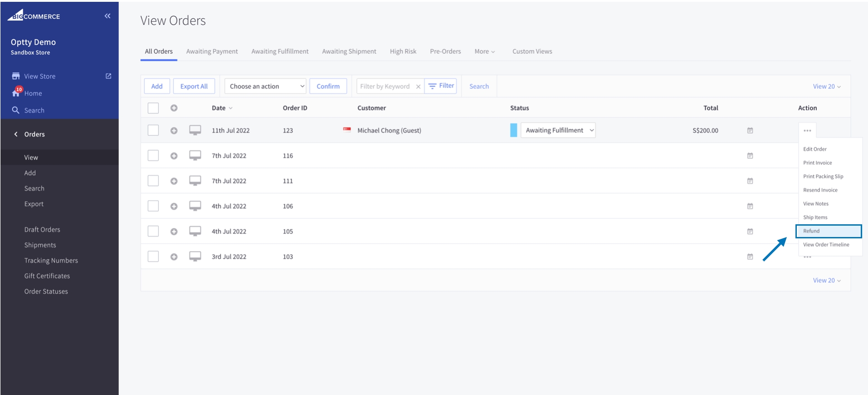The width and height of the screenshot is (868, 395).
Task: Click desktop device icon for order 111
Action: coord(195,181)
